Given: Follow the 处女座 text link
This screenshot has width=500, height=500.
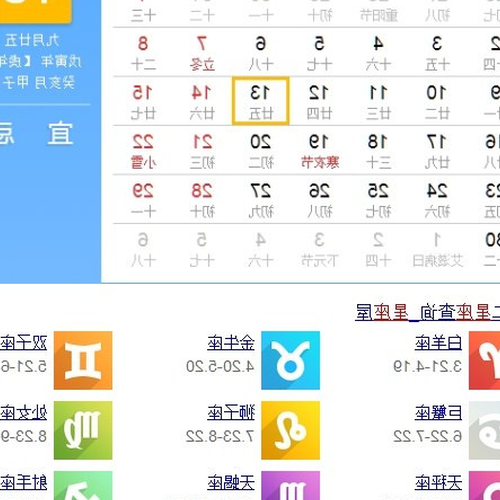Looking at the screenshot, I should [x=23, y=413].
